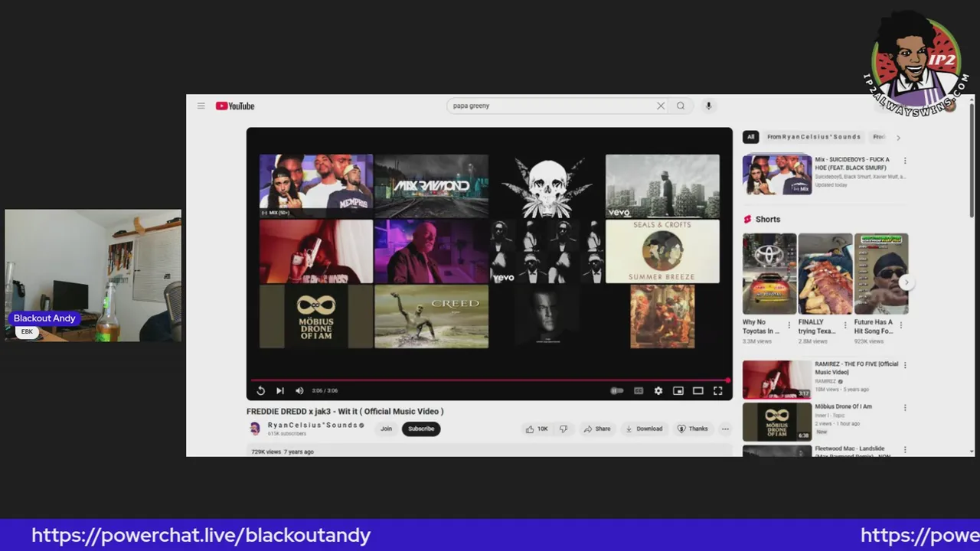This screenshot has width=980, height=551.
Task: Enable theater mode
Action: click(698, 390)
